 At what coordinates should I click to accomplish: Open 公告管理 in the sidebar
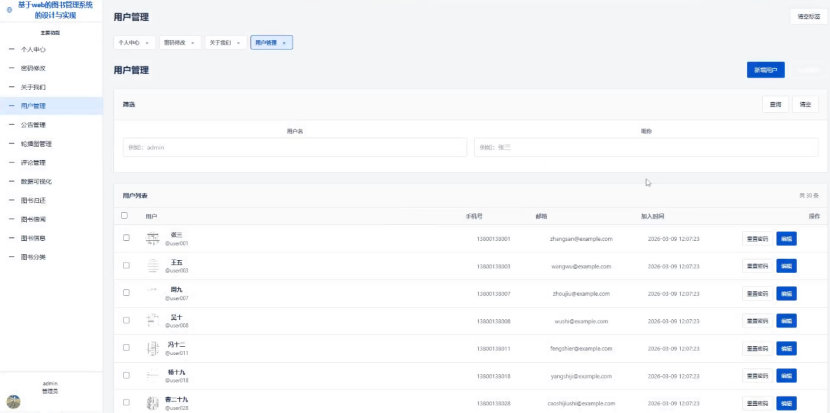51,125
